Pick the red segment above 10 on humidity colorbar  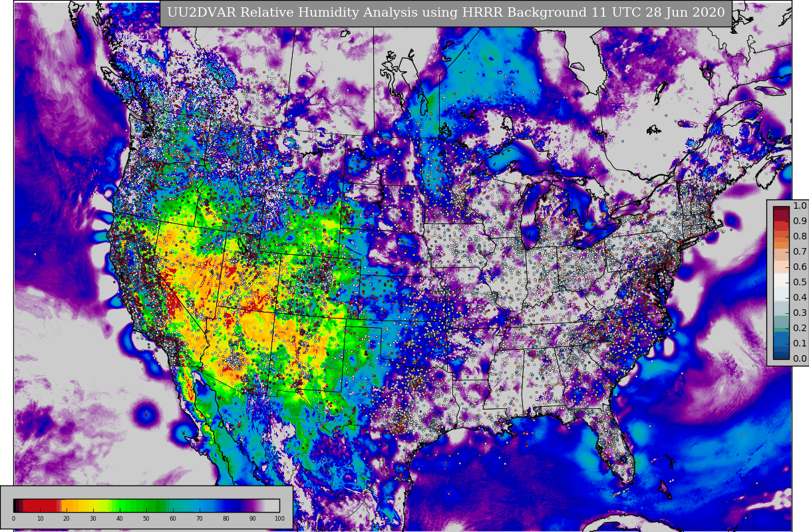tap(40, 505)
